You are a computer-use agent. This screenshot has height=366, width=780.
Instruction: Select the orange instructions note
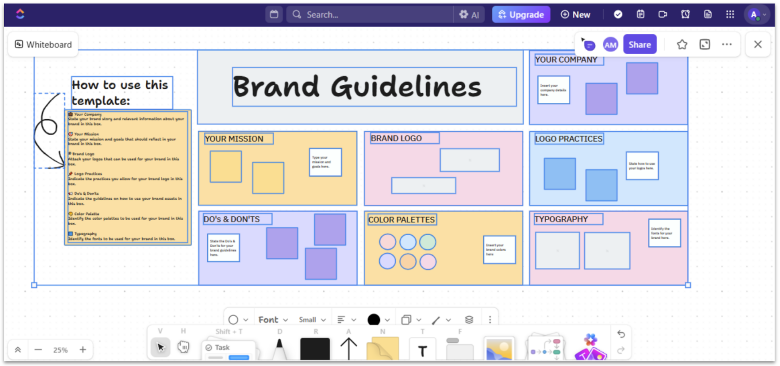(x=128, y=178)
